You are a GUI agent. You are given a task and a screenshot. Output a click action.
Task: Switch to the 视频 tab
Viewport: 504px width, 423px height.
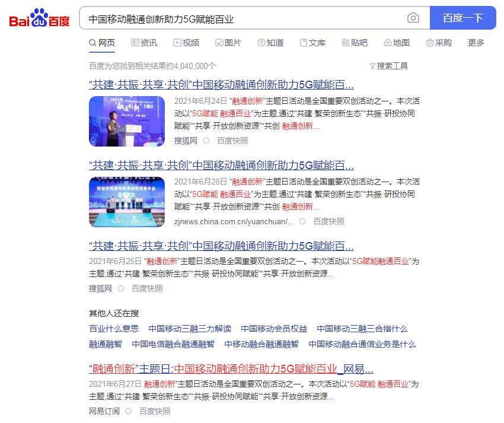[x=186, y=43]
